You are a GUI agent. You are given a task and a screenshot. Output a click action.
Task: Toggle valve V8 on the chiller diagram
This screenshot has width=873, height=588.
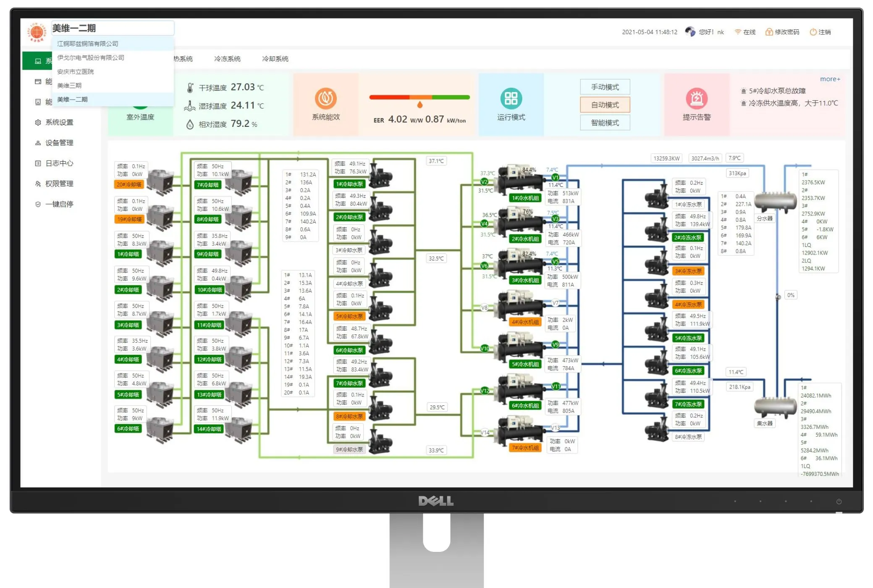[484, 307]
